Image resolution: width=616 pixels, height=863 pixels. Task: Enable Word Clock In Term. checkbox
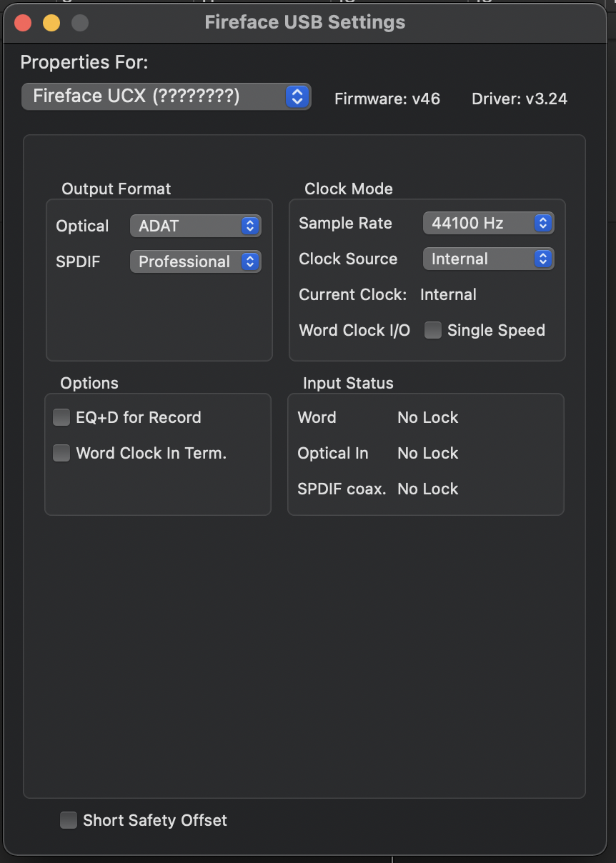click(x=62, y=453)
